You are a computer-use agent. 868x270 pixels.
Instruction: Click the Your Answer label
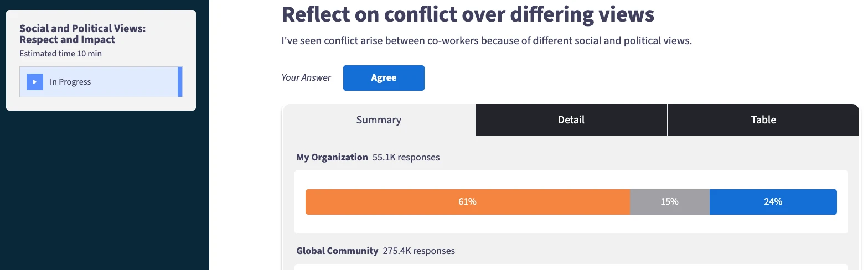[x=306, y=78]
